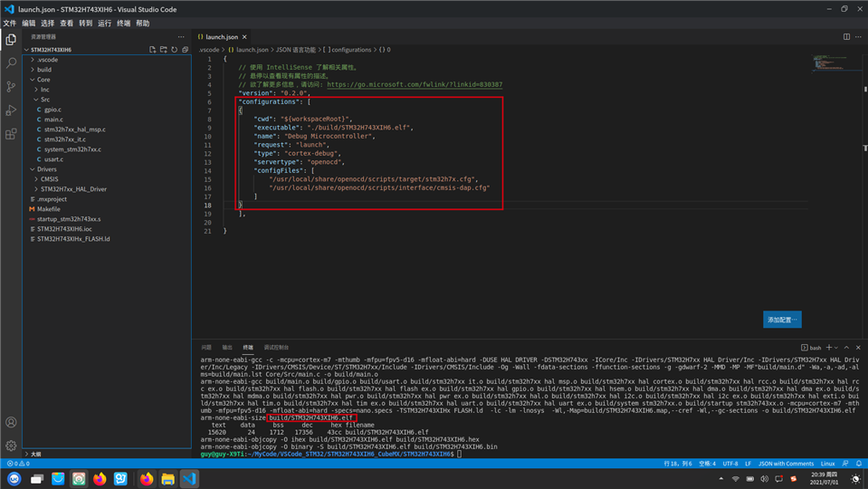Open the feedback icon in status bar
868x489 pixels.
coord(845,464)
